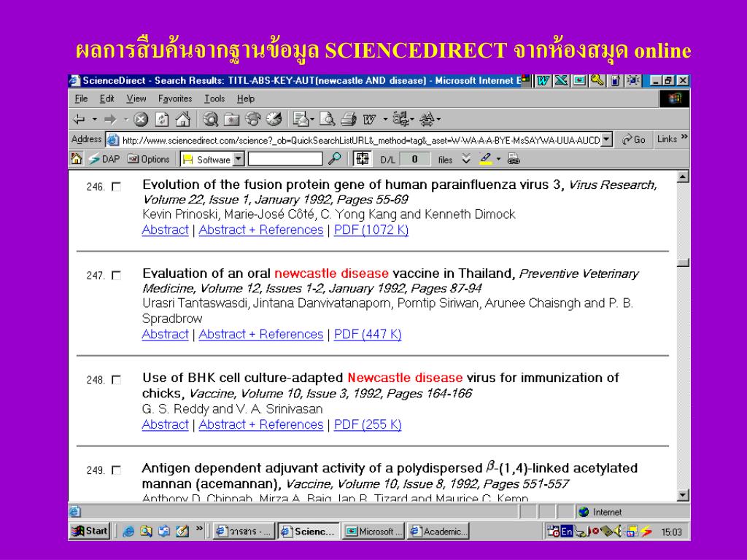Open the Favorites menu
Screen dimensions: 747x560
pyautogui.click(x=175, y=98)
